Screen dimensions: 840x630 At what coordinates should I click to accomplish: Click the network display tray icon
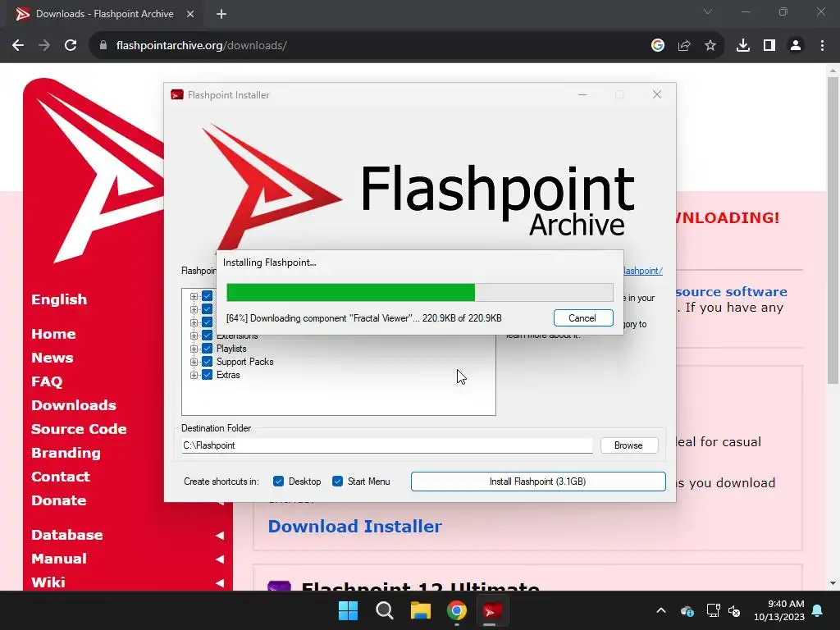click(713, 610)
